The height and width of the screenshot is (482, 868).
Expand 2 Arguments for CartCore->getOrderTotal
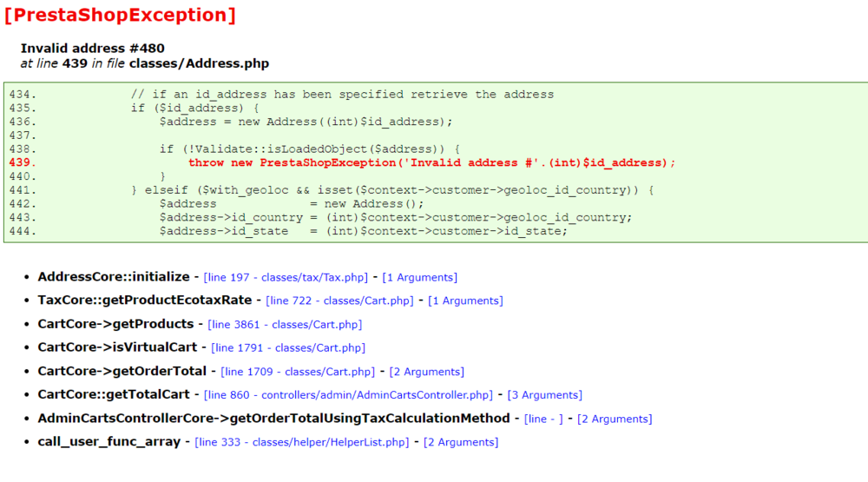tap(427, 372)
